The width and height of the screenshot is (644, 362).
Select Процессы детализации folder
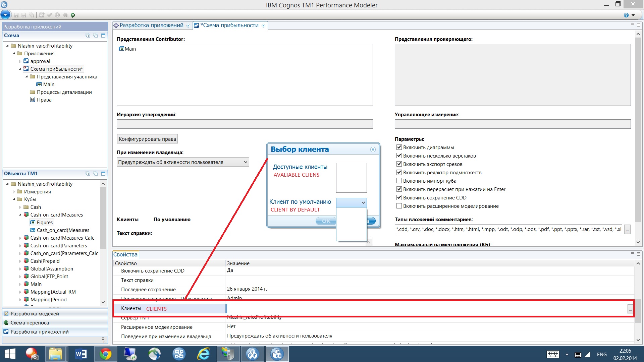[61, 92]
